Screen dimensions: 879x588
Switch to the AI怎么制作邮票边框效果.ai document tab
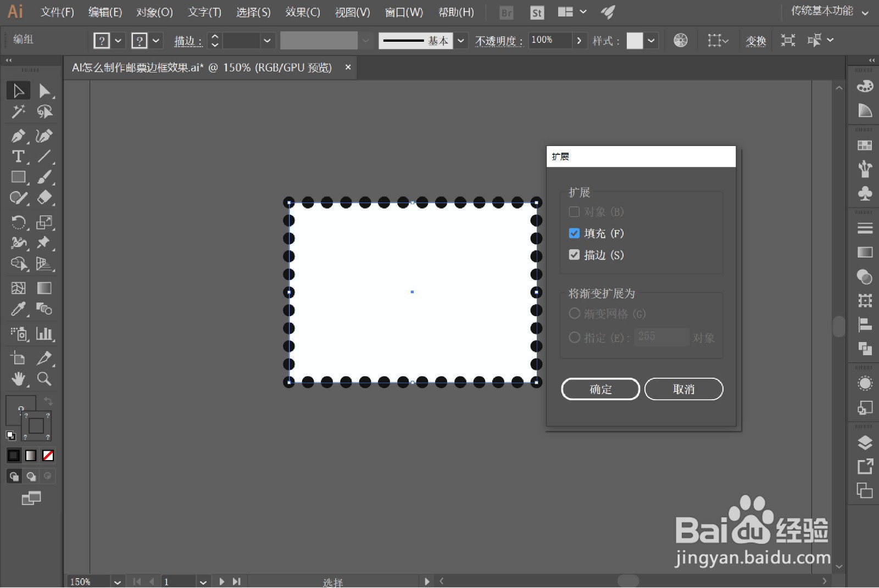click(x=203, y=67)
